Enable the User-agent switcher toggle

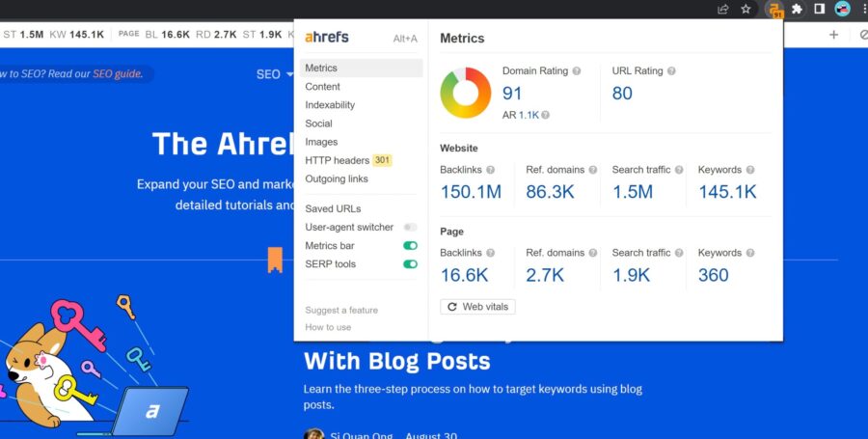point(410,227)
